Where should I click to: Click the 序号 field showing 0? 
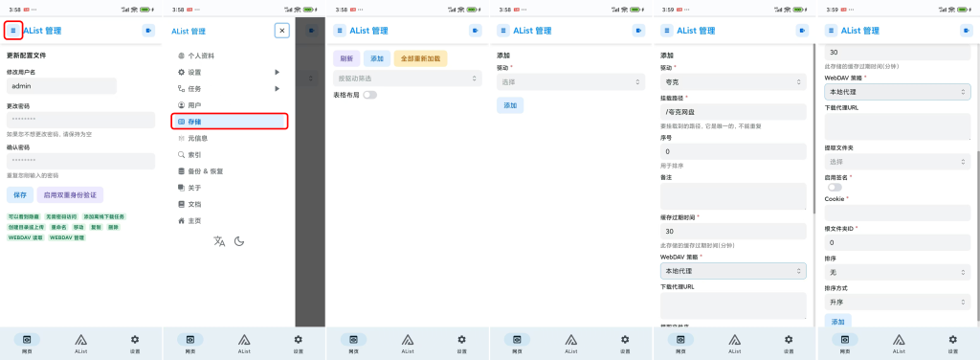coord(733,151)
